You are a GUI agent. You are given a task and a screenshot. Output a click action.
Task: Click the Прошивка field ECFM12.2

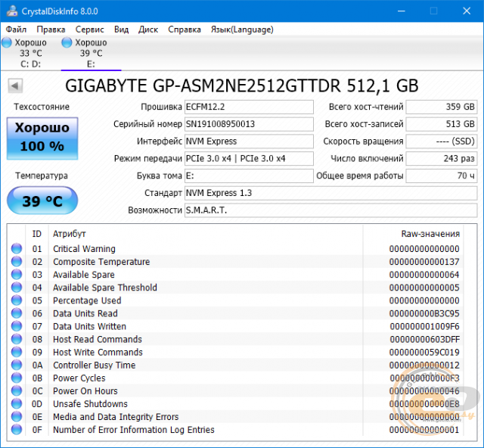click(x=249, y=107)
